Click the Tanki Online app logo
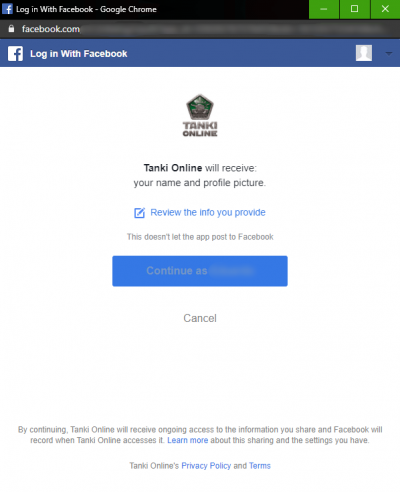Screen dimensions: 400x492 point(200,115)
